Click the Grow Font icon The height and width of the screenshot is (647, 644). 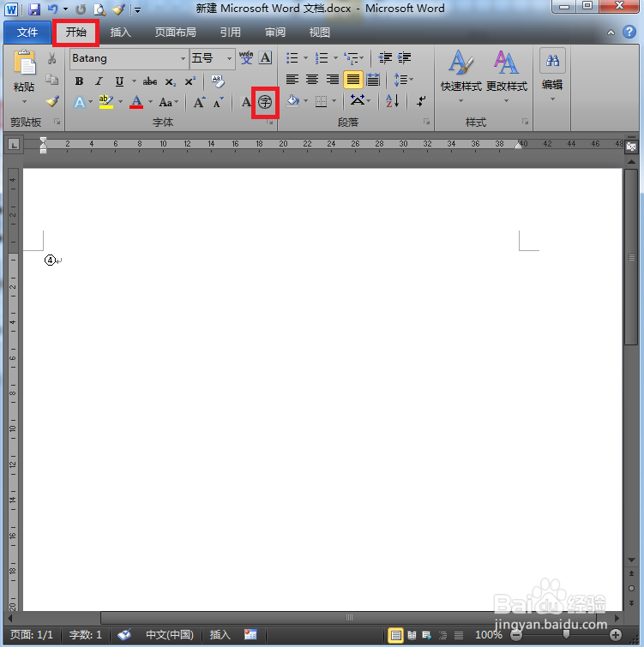tap(200, 102)
